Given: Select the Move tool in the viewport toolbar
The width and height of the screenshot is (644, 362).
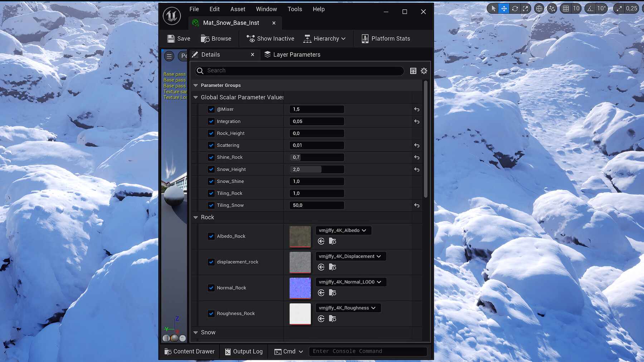Looking at the screenshot, I should pyautogui.click(x=504, y=8).
